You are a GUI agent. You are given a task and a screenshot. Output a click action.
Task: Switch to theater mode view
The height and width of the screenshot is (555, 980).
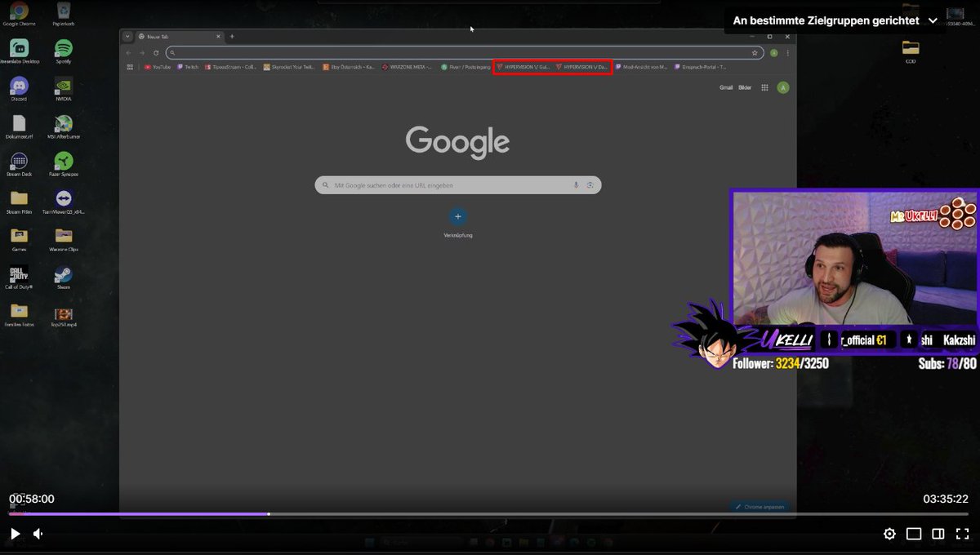[x=914, y=534]
